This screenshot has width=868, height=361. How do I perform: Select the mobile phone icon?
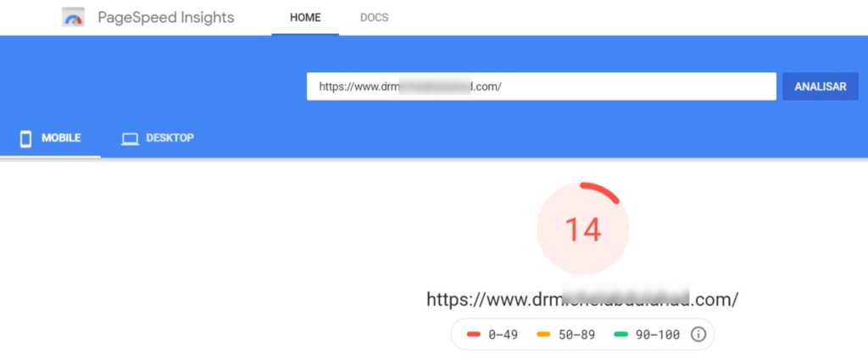tap(25, 138)
